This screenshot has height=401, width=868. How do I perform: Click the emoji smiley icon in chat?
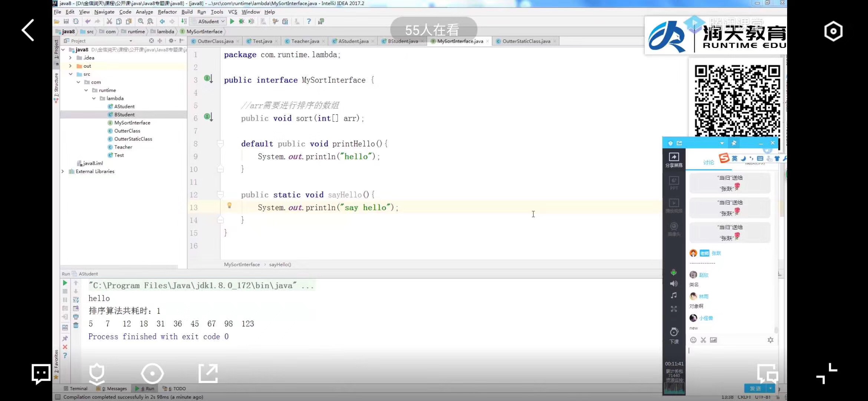coord(693,340)
